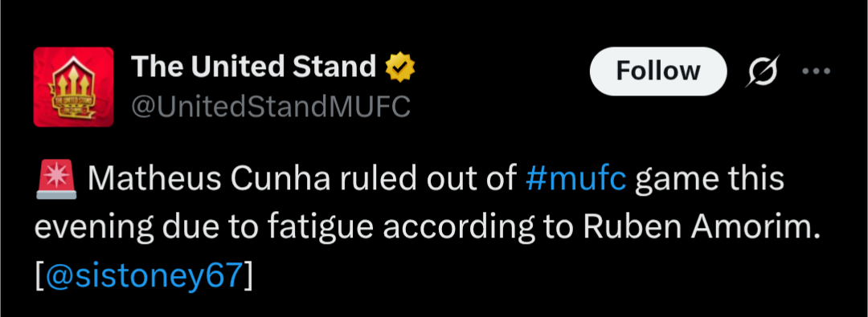Click empty black area beside the handle

pos(498,106)
